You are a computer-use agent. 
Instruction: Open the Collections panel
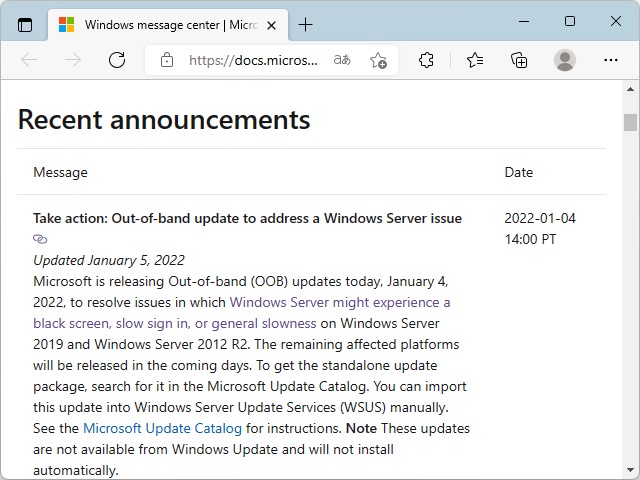pos(519,60)
